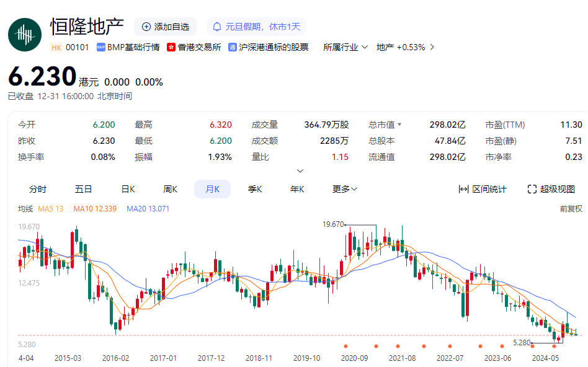Click the stock code 00101
588x367 pixels.
[x=78, y=47]
